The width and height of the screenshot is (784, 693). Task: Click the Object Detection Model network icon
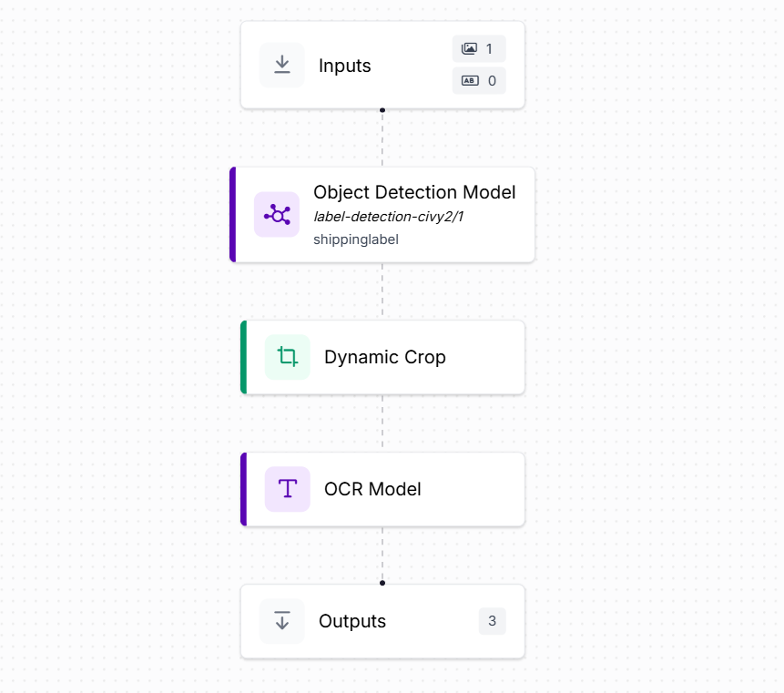click(x=277, y=215)
